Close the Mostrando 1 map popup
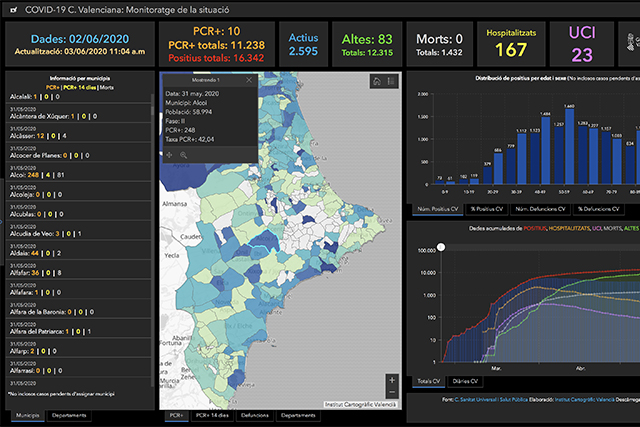This screenshot has height=427, width=640. tap(249, 80)
